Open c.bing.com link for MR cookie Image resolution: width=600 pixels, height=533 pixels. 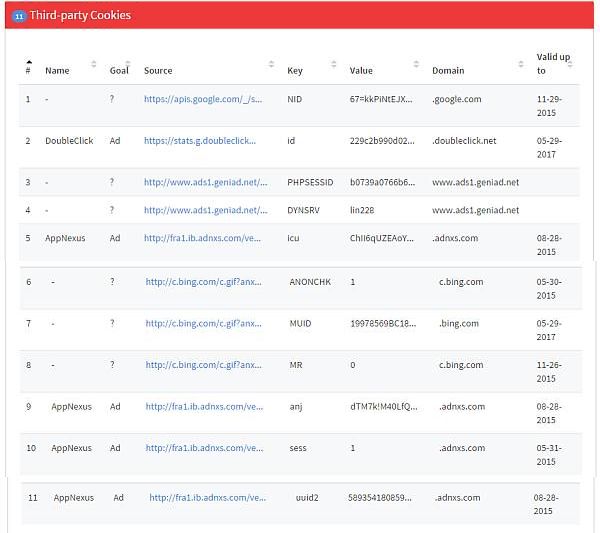pos(204,365)
